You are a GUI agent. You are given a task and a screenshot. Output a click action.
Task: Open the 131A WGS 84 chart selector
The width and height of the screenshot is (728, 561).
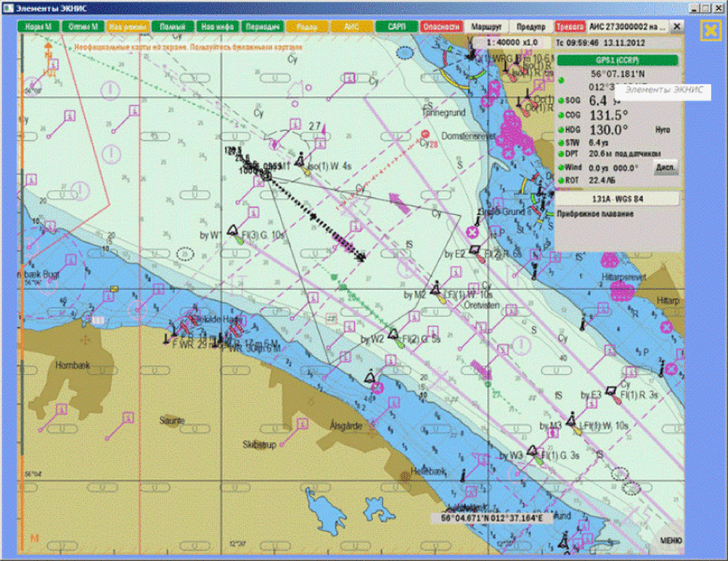(x=617, y=199)
